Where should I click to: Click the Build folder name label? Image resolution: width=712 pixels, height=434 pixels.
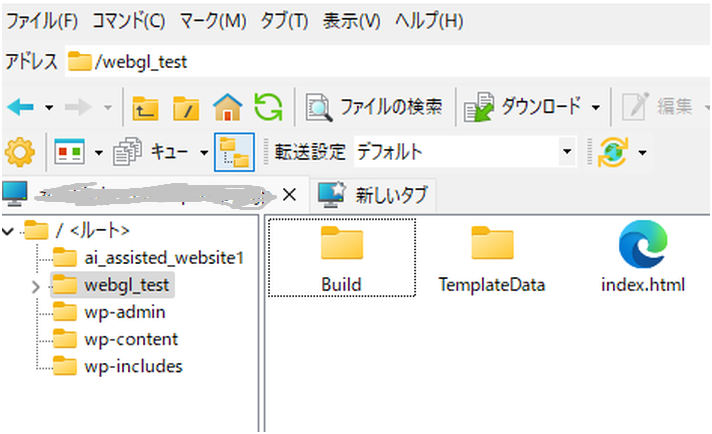click(x=341, y=285)
